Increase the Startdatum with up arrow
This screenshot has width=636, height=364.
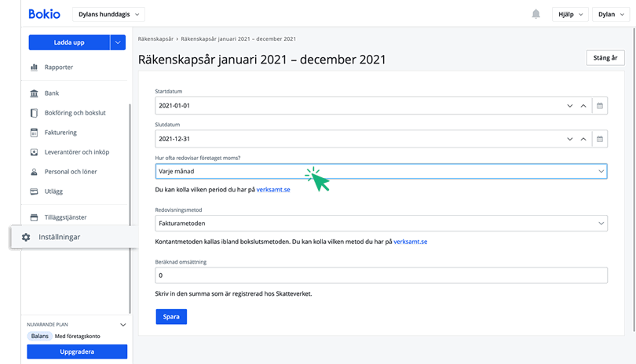[583, 106]
